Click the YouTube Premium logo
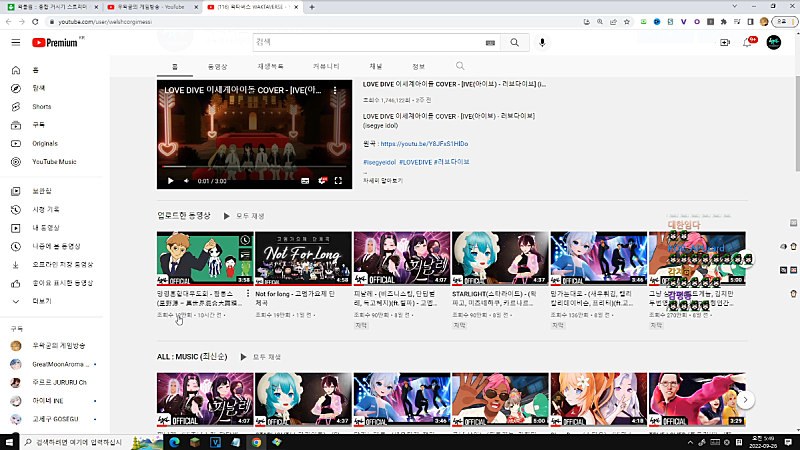 (x=55, y=43)
